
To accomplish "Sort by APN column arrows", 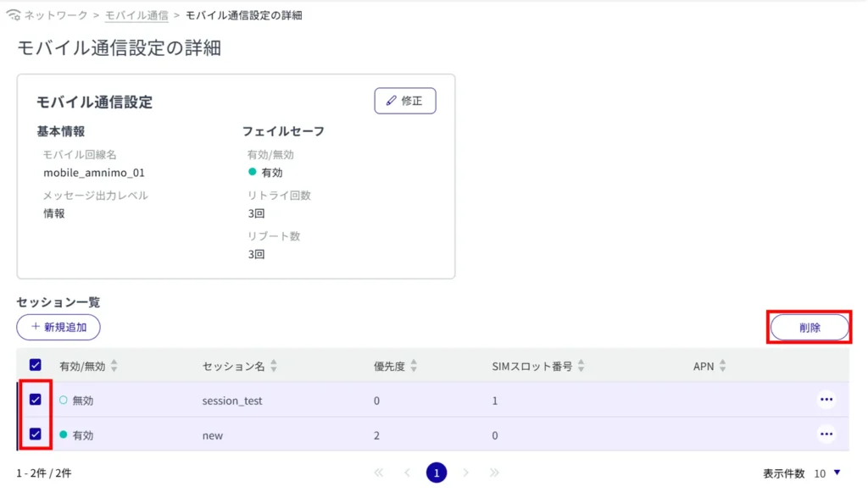I will point(723,367).
